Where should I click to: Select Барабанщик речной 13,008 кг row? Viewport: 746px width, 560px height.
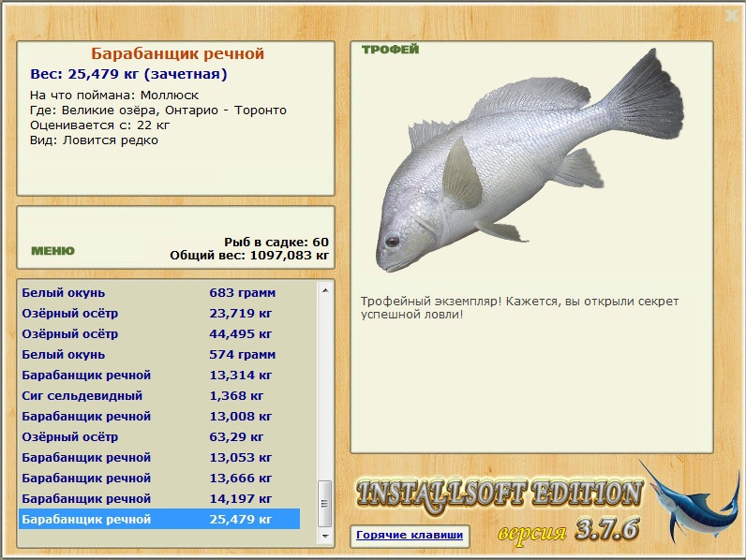pyautogui.click(x=159, y=417)
